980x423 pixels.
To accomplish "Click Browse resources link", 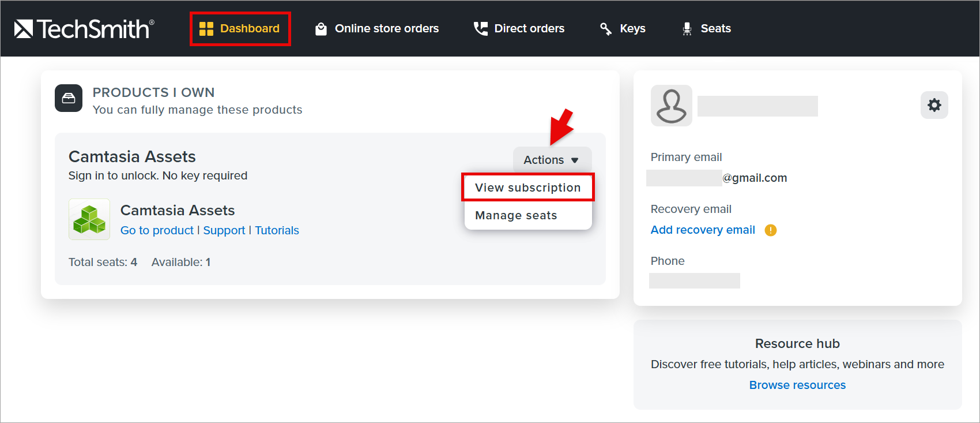I will point(797,385).
